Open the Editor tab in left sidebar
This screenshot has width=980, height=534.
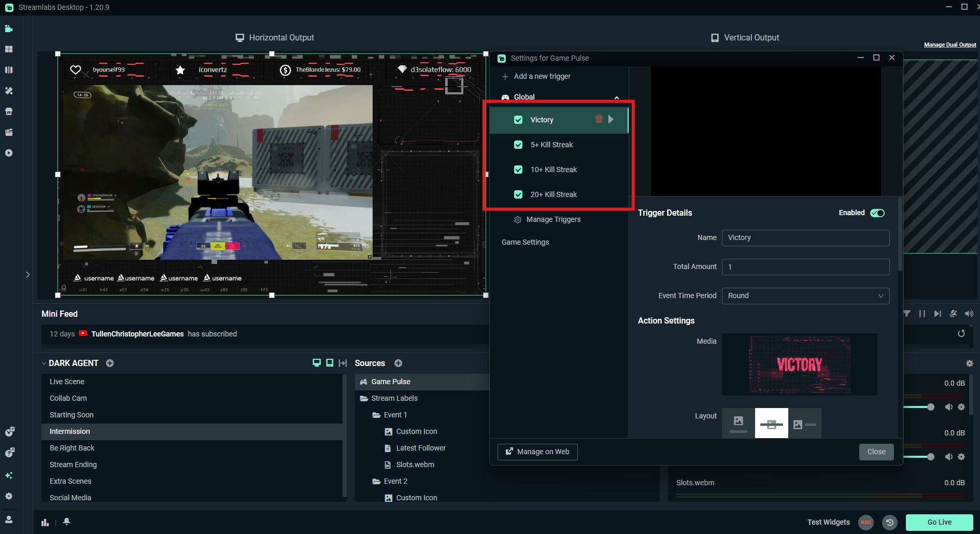click(9, 29)
